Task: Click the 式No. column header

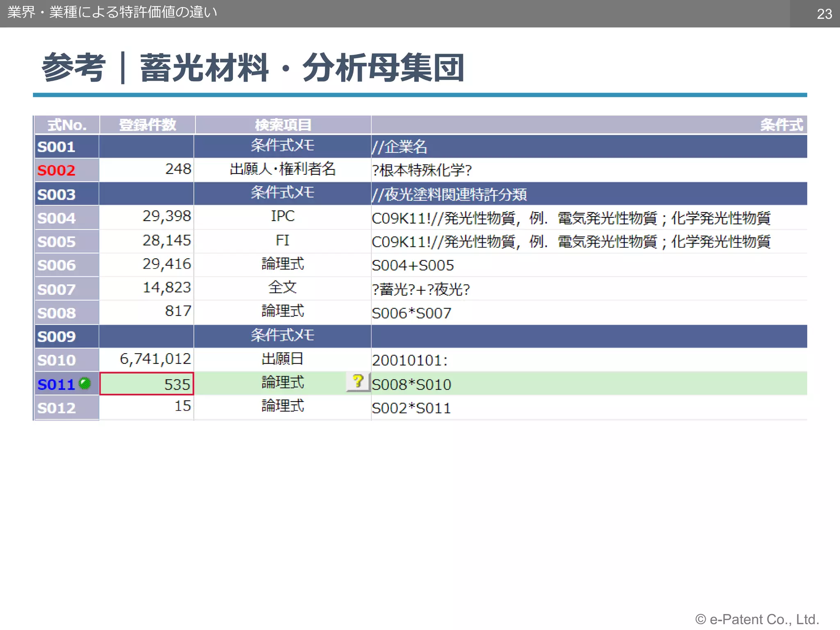Action: coord(67,125)
